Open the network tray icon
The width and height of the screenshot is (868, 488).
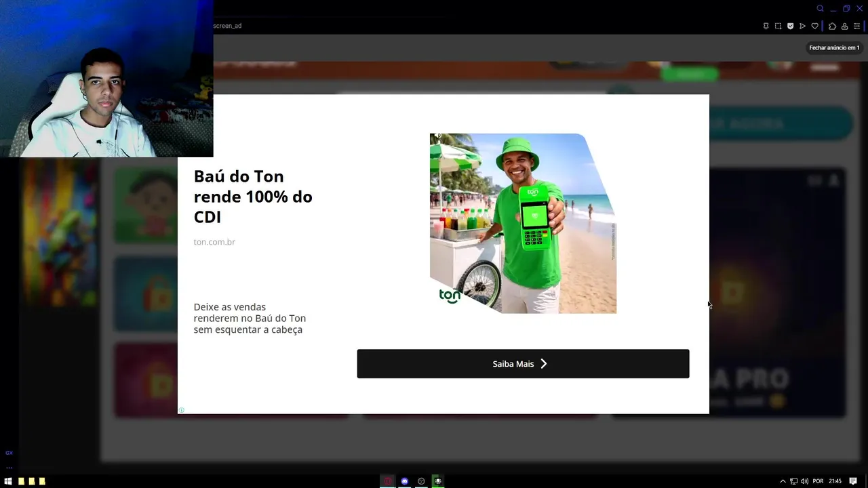(x=793, y=481)
